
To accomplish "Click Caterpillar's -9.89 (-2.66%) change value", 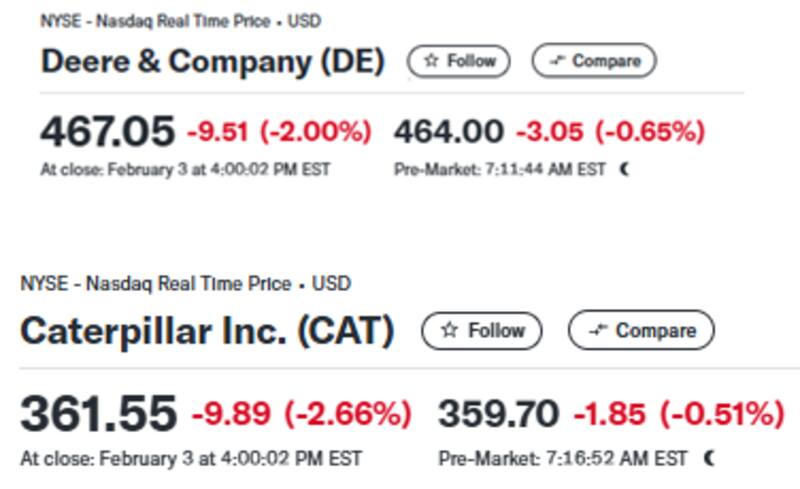I will click(x=301, y=414).
